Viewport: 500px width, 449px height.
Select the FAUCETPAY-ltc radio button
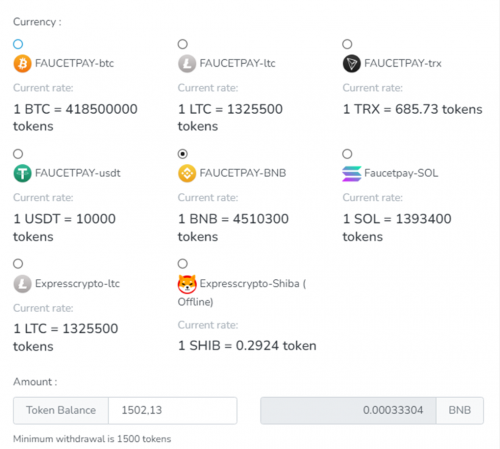coord(183,44)
